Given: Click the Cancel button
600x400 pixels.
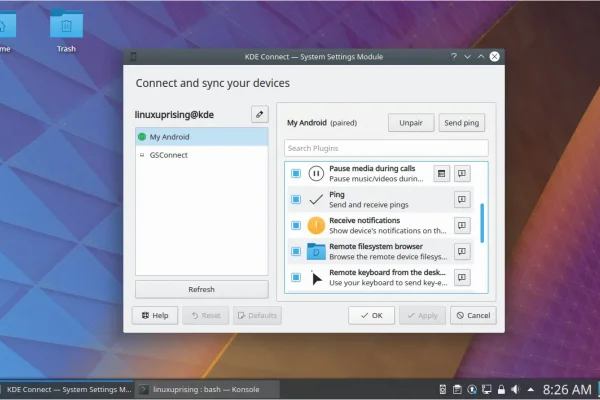Looking at the screenshot, I should pos(473,315).
